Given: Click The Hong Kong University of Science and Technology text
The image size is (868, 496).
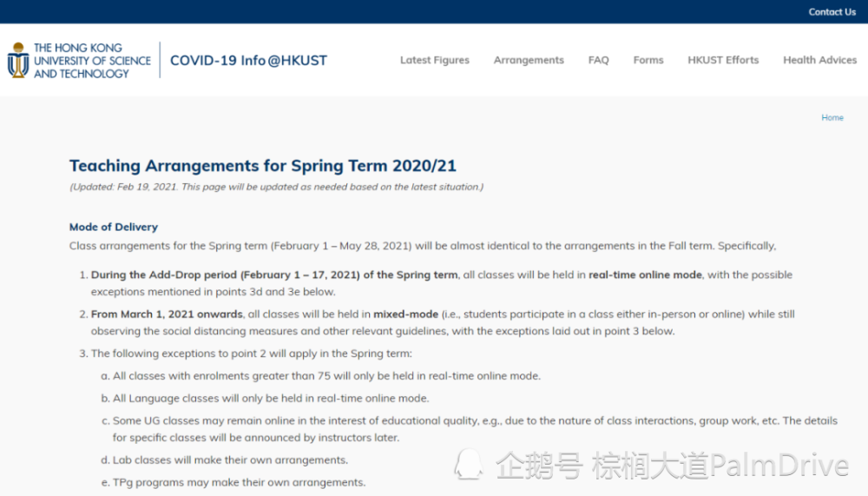Looking at the screenshot, I should 92,61.
